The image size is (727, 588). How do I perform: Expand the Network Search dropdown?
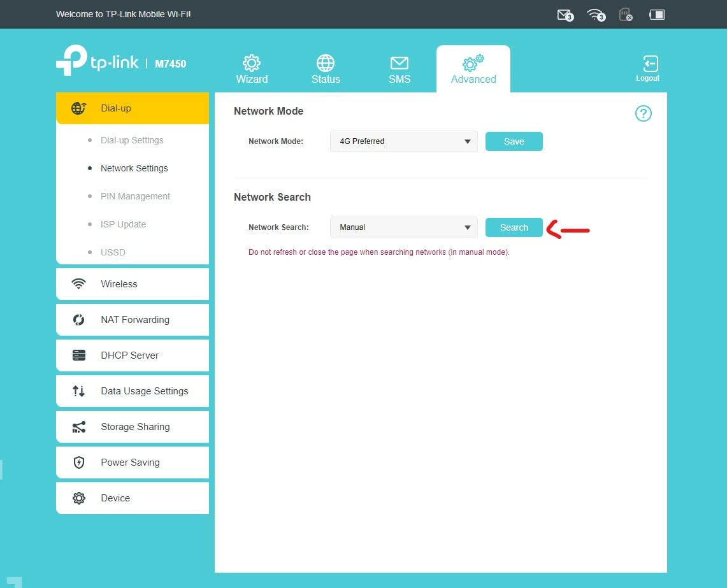403,227
